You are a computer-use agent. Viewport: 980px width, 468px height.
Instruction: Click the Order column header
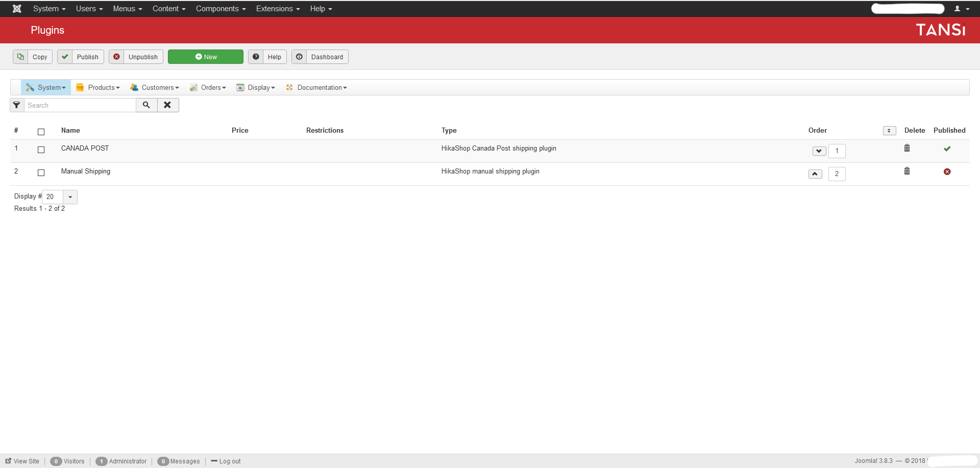(x=818, y=130)
